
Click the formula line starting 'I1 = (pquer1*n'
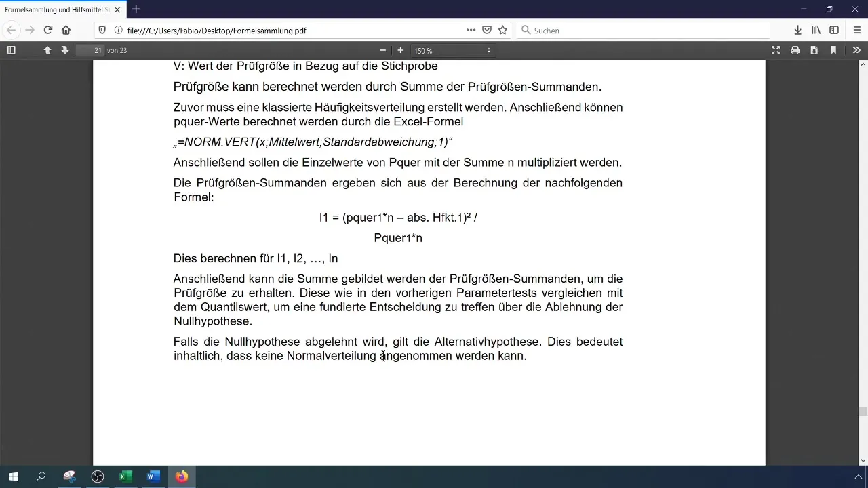tap(398, 218)
